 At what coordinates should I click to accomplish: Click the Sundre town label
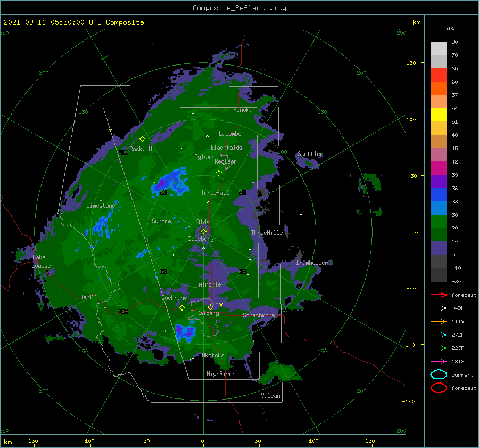click(161, 221)
